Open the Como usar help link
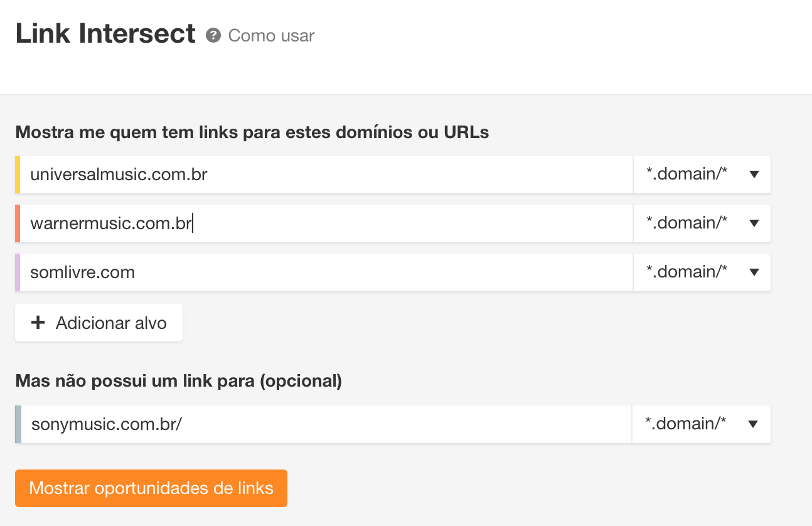 [270, 36]
